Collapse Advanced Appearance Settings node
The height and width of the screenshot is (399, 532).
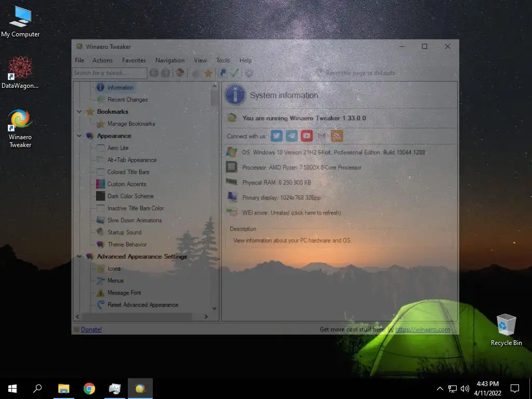pos(79,257)
